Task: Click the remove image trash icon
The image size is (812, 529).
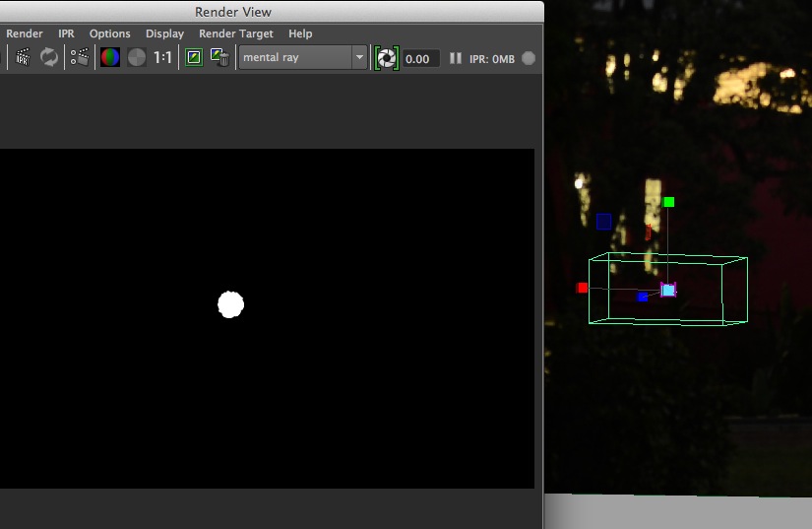Action: click(x=220, y=58)
